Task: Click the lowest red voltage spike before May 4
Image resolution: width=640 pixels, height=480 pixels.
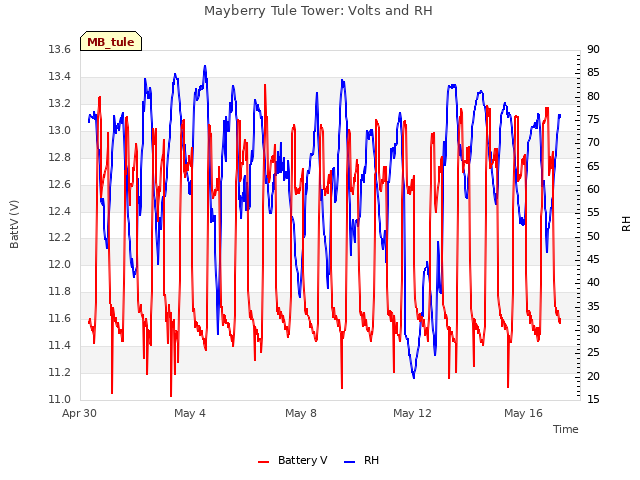Action: pos(171,395)
